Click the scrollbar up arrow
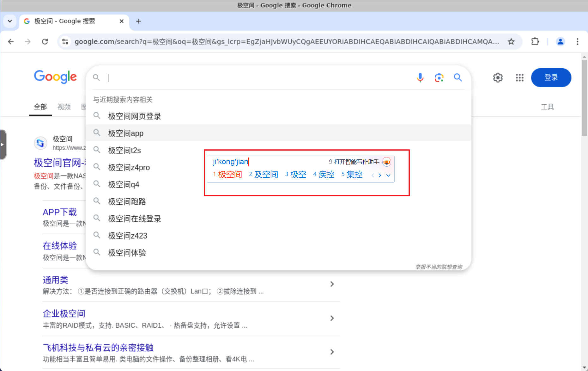 [585, 57]
